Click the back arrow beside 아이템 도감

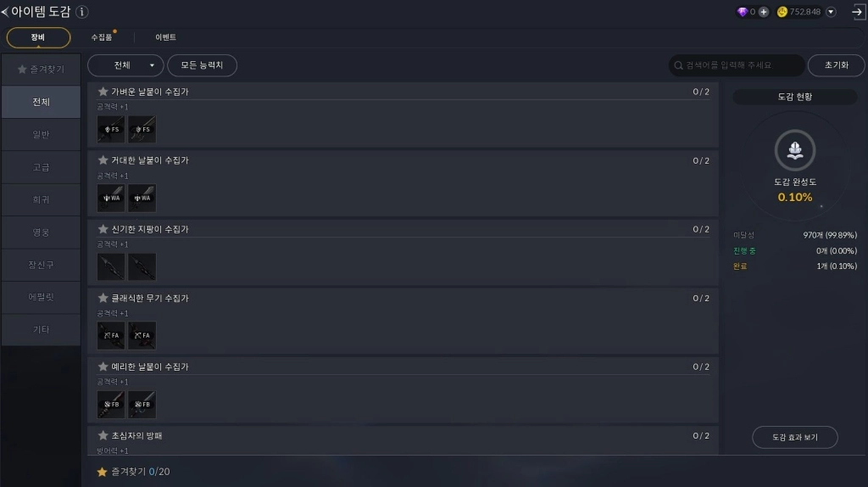click(x=5, y=12)
